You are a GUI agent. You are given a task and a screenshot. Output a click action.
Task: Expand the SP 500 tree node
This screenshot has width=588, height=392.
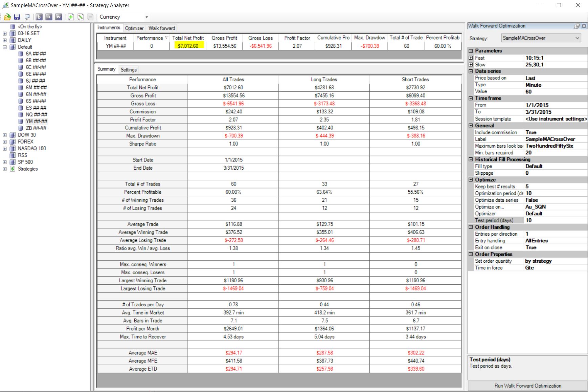pos(5,162)
